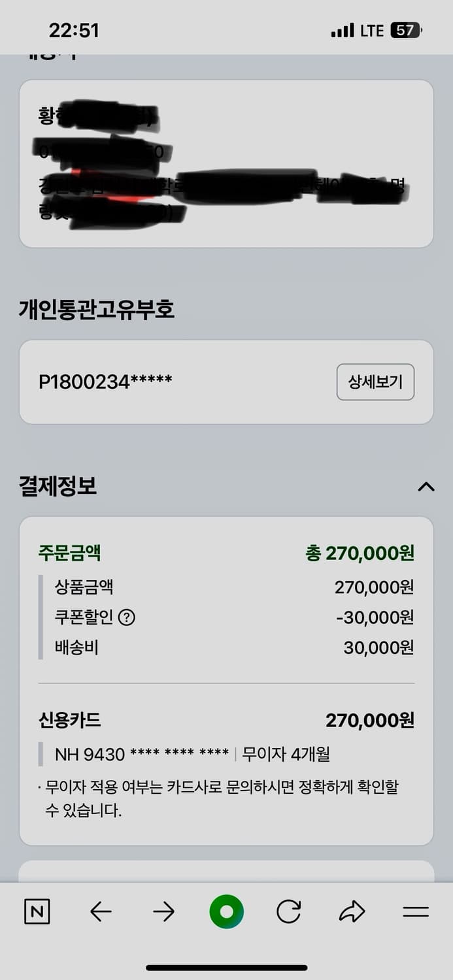Tap the 개인통관고유부호 heading
The image size is (453, 980).
pos(97,310)
